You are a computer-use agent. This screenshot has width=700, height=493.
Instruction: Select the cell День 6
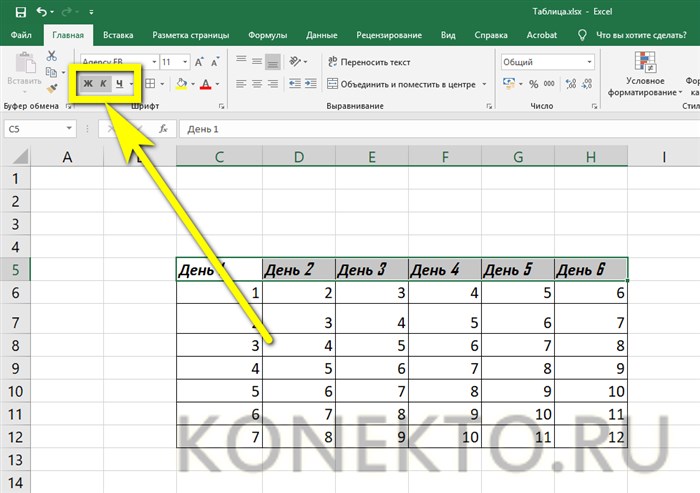(591, 270)
